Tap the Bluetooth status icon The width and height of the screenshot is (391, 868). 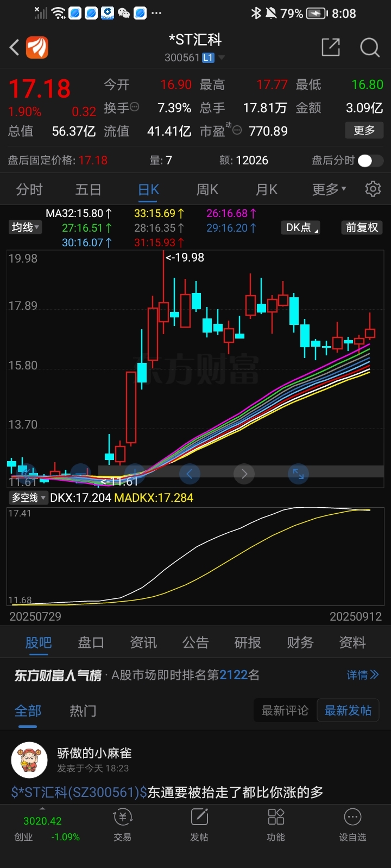[x=256, y=14]
